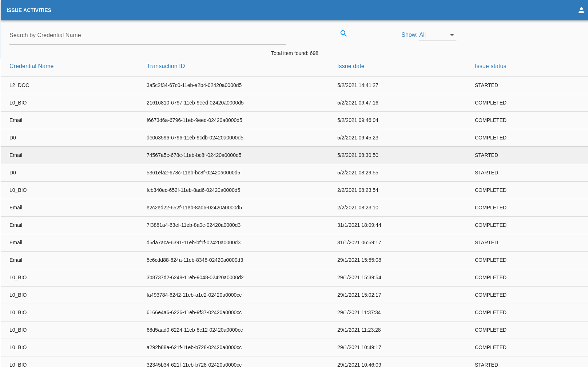
Task: Click the ISSUE ACTIVITIES title
Action: click(x=29, y=10)
